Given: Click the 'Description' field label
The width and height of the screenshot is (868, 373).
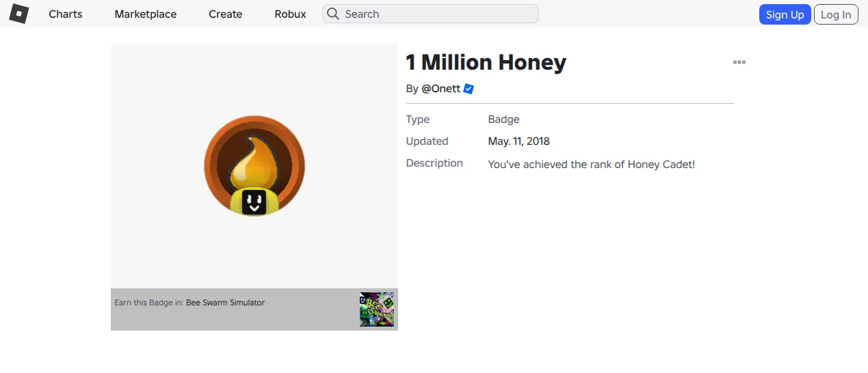Looking at the screenshot, I should (x=434, y=163).
